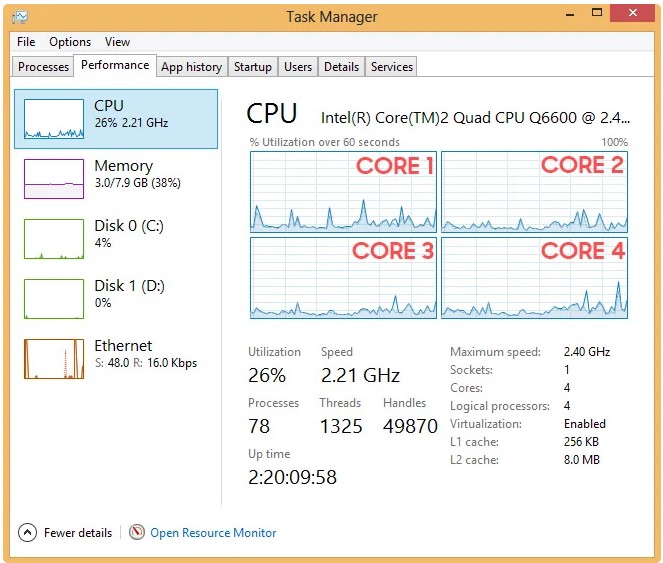This screenshot has height=563, width=663.
Task: Switch to the App history tab
Action: point(192,67)
